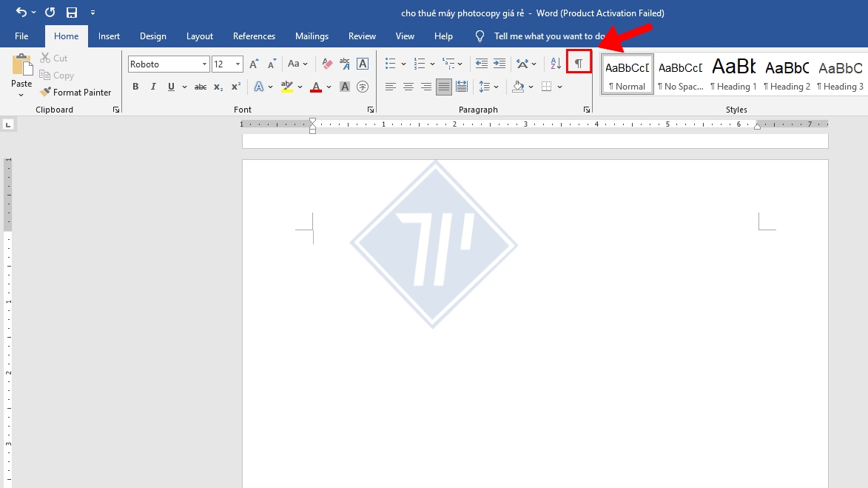The width and height of the screenshot is (868, 488).
Task: Click the Sort button in Paragraph group
Action: pos(556,64)
